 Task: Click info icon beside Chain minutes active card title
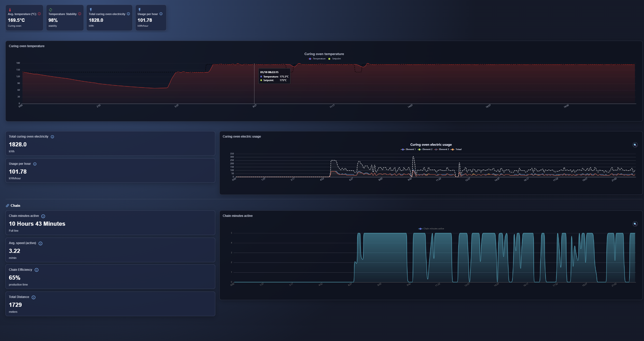pyautogui.click(x=43, y=216)
